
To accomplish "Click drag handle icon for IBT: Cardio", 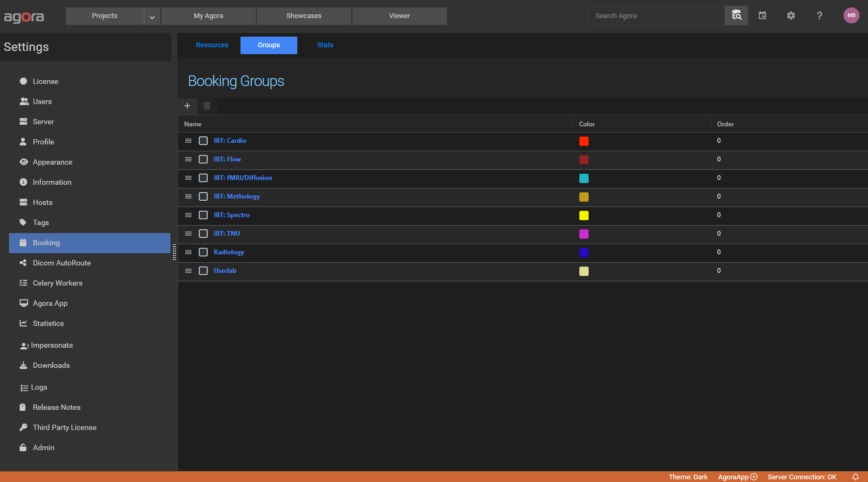I will click(188, 141).
